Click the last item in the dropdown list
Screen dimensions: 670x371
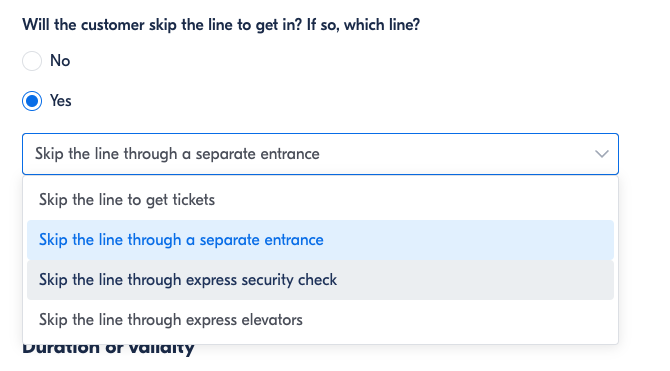click(x=320, y=320)
